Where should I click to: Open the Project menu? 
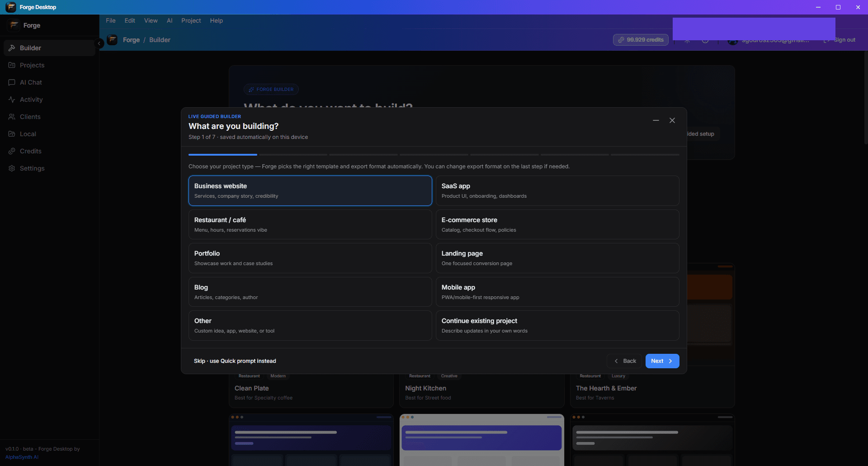click(191, 21)
